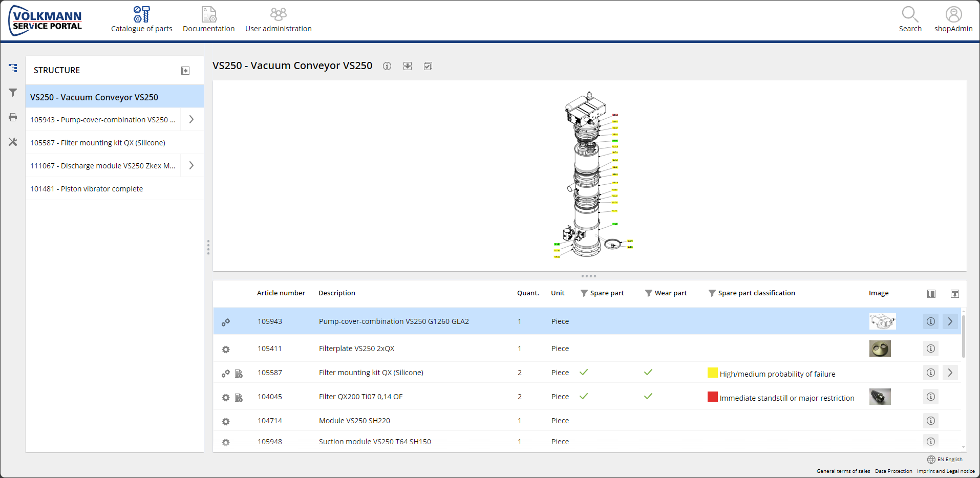Expand 105943 Pump-cover-combination in structure tree

191,119
